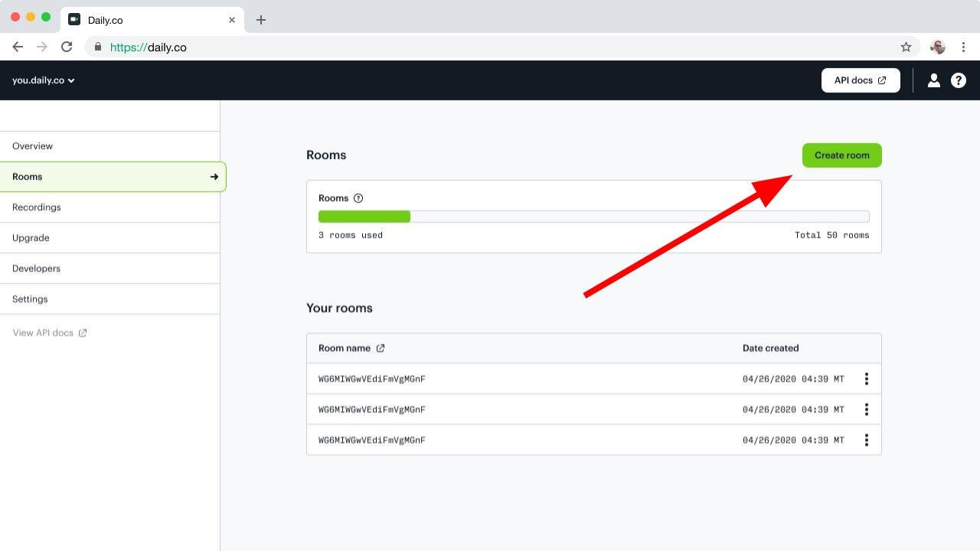Click the Create room button
This screenshot has height=551, width=980.
(x=841, y=155)
